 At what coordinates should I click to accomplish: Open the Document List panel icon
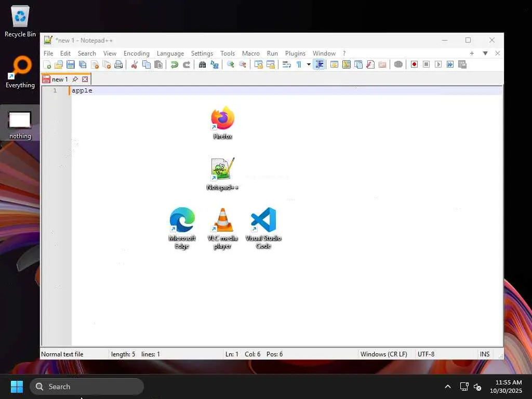click(x=358, y=64)
